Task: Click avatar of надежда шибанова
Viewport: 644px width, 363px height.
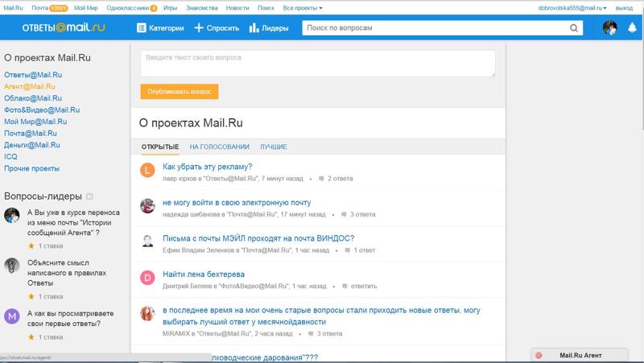Action: pos(147,206)
